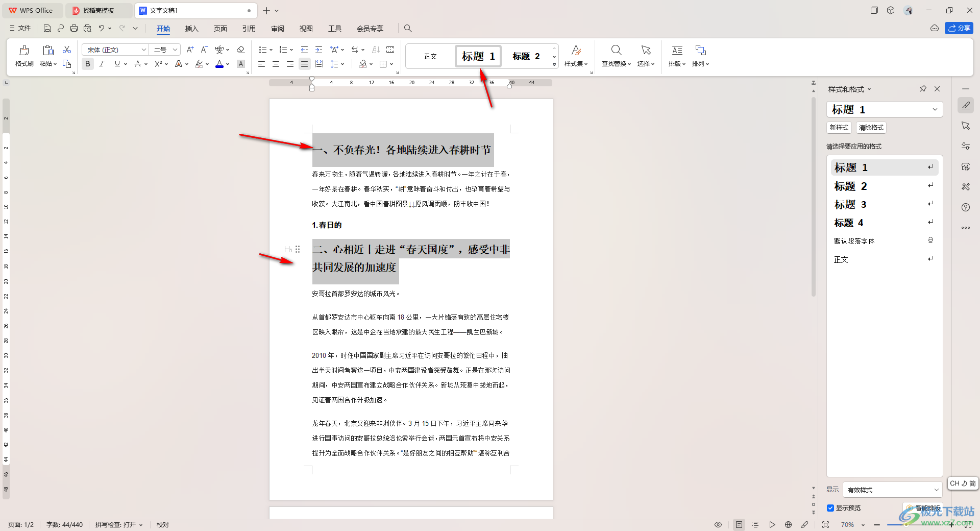Click the Copy icon below scissors
This screenshot has width=980, height=531.
(x=67, y=64)
